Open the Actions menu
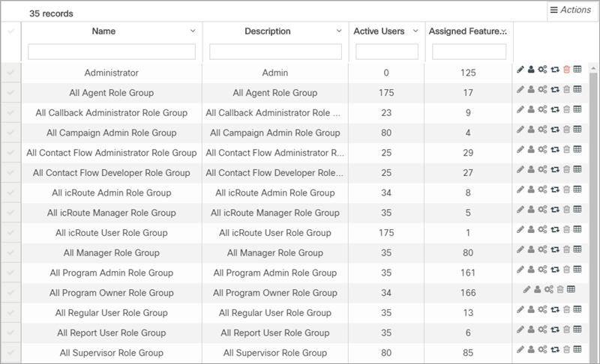The image size is (600, 364). [571, 10]
